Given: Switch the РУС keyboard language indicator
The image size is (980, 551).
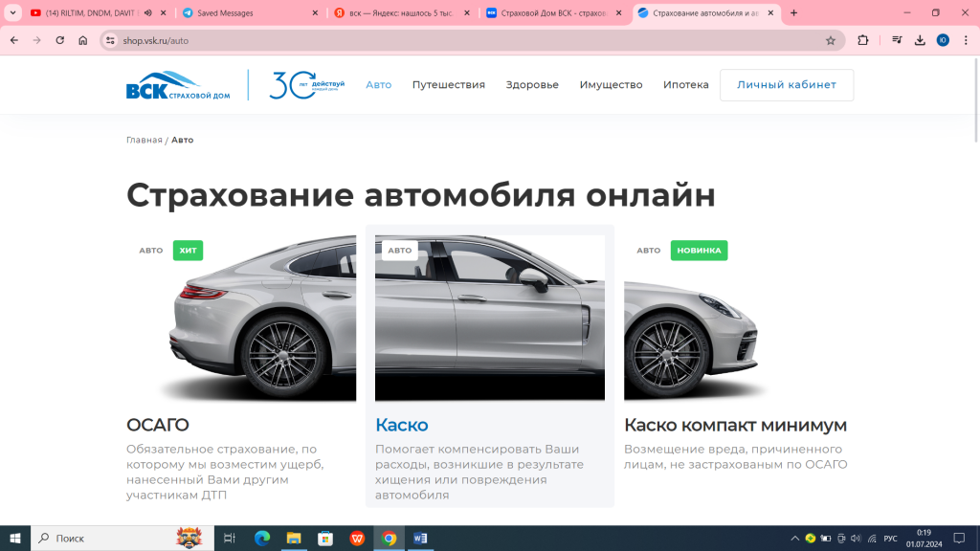Looking at the screenshot, I should 891,539.
